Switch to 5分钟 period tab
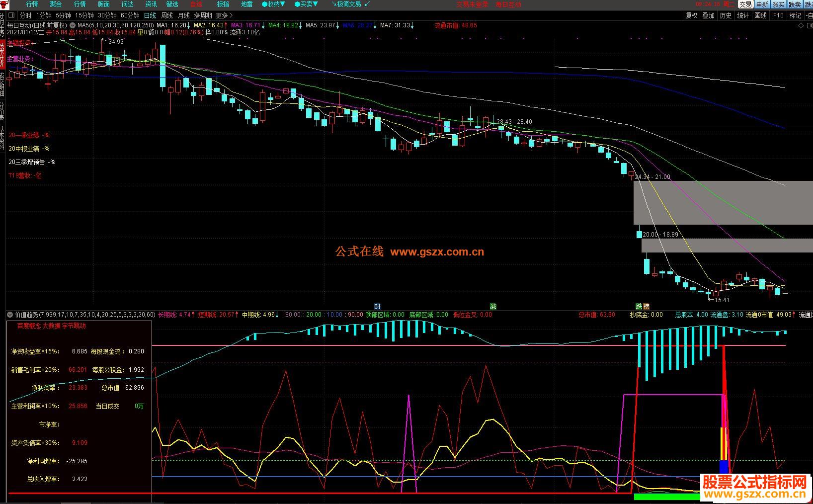813x504 pixels. (x=64, y=15)
